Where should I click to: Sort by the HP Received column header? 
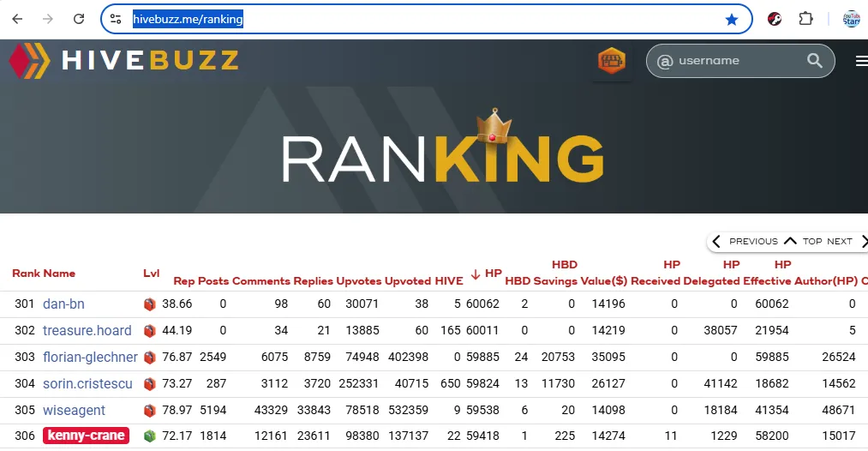pos(655,274)
